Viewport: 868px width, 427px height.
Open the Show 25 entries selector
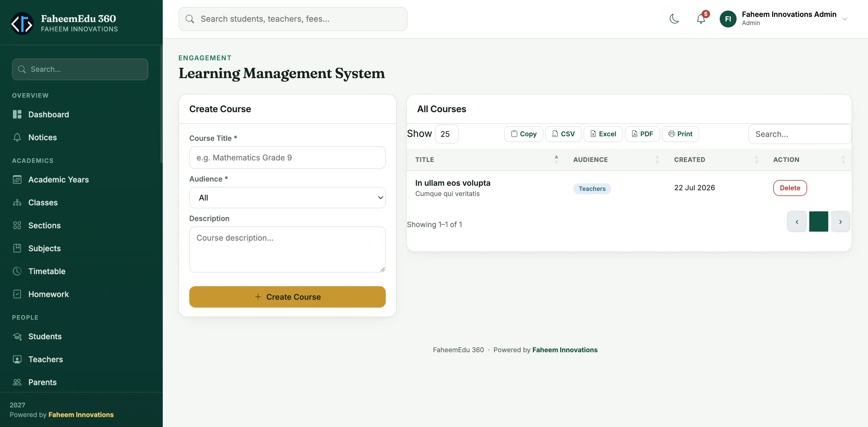point(446,134)
